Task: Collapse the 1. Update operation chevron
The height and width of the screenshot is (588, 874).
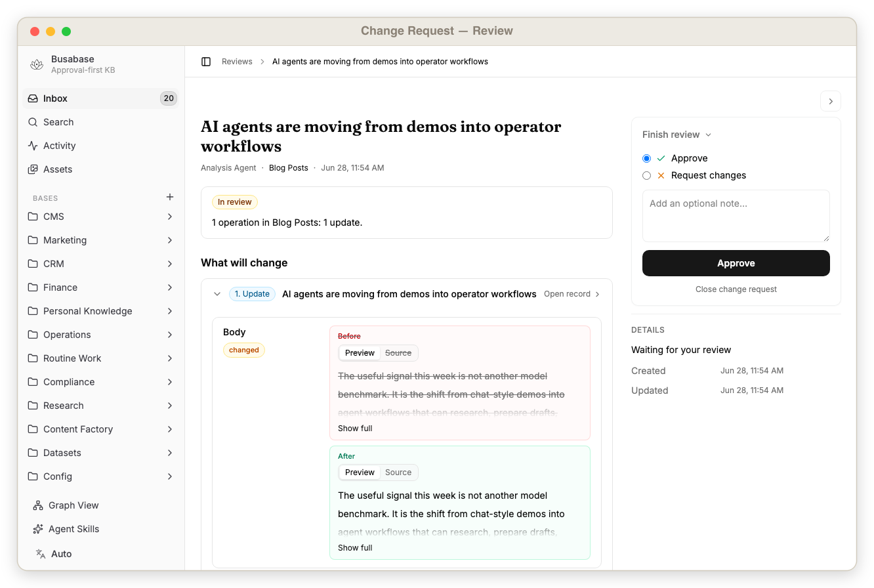Action: [x=217, y=294]
